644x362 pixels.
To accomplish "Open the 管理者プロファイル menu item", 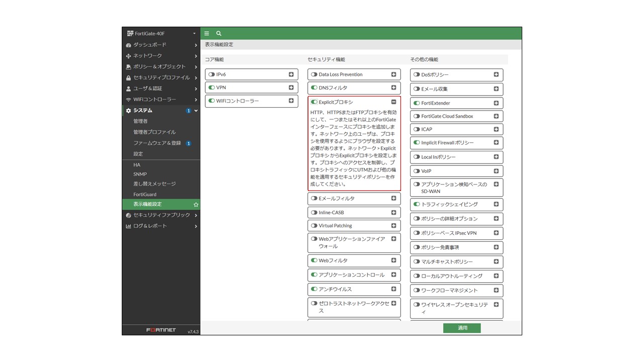I will coord(154,132).
